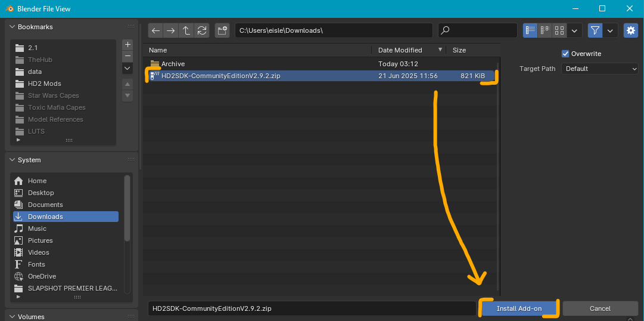
Task: Open filter settings dropdown arrow
Action: coord(610,30)
